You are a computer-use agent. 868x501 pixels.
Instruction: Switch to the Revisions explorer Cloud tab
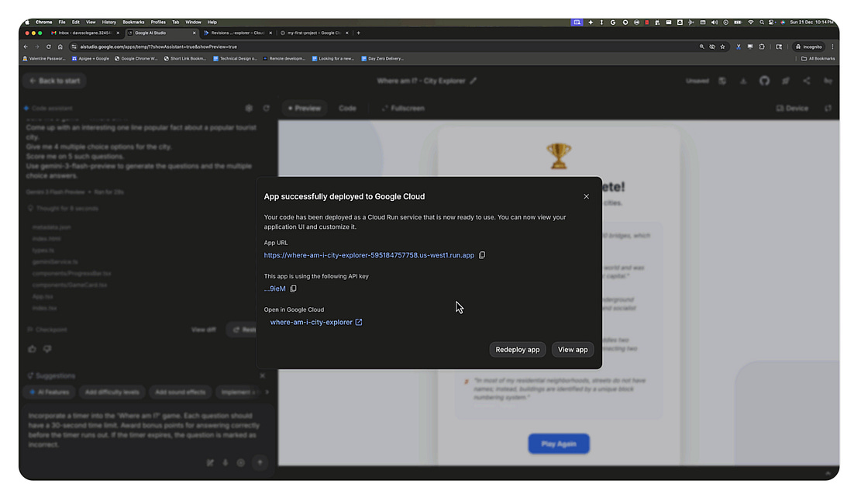(x=237, y=33)
